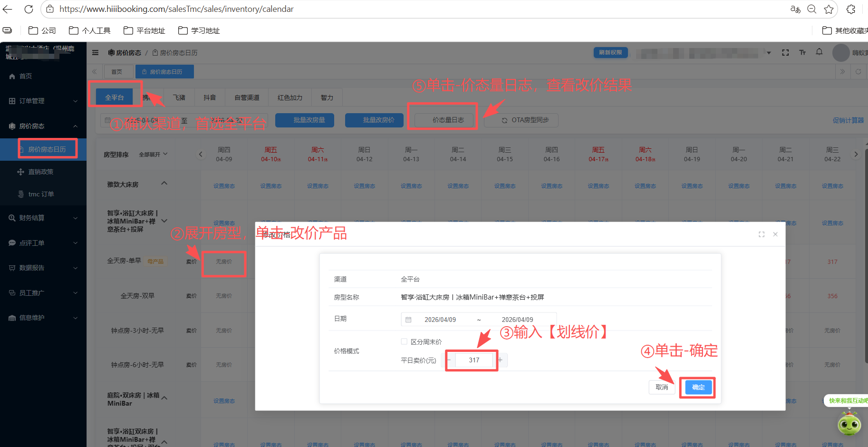Click the hamburger menu collapse icon
The width and height of the screenshot is (868, 447).
pos(96,53)
